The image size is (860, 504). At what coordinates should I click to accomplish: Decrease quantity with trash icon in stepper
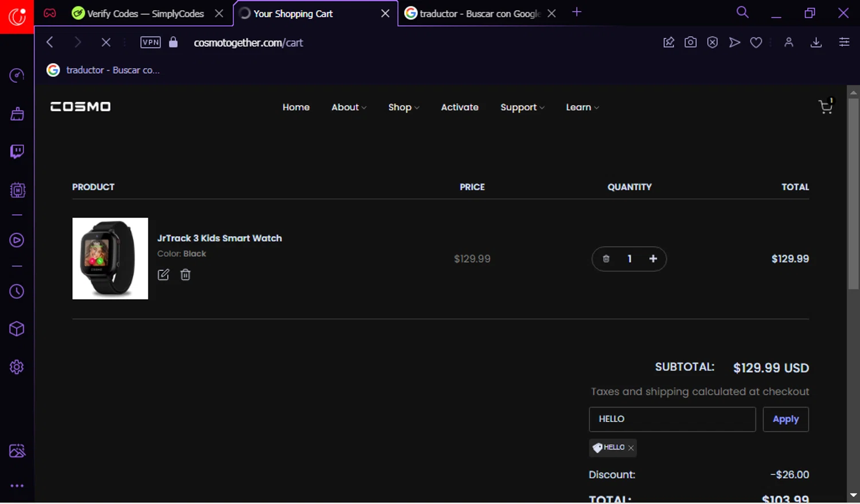click(606, 259)
